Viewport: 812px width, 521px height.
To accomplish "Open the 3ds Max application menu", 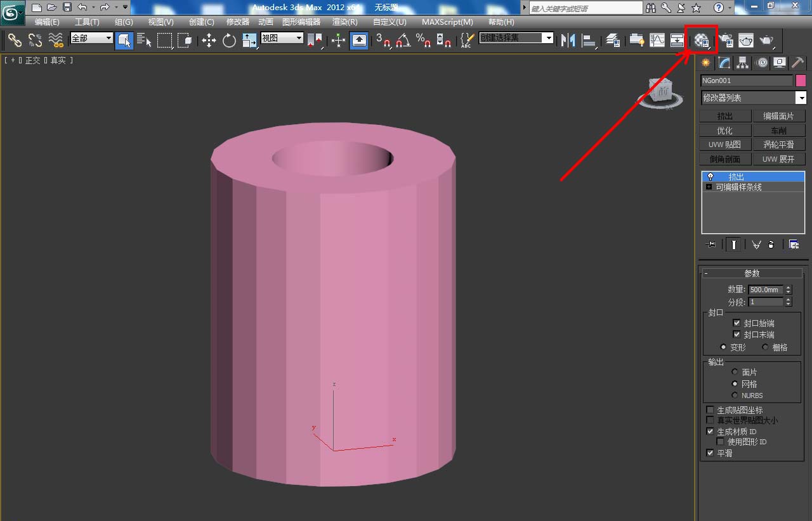I will (x=13, y=13).
